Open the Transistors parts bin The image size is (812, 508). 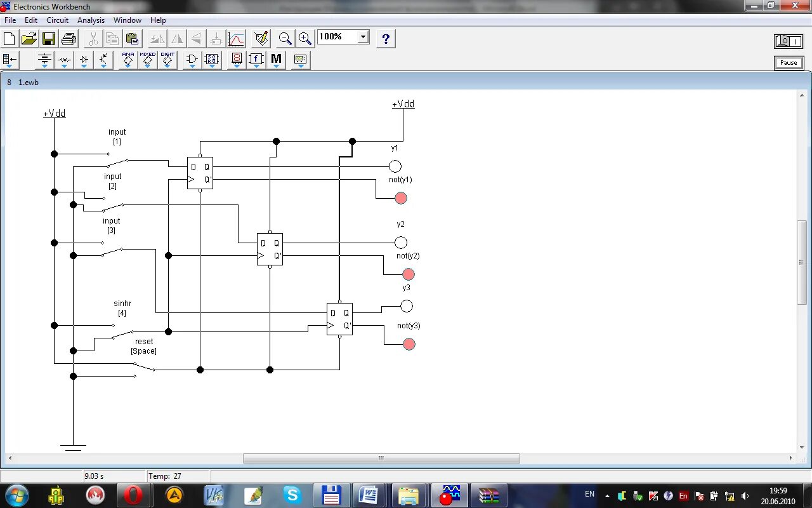103,60
